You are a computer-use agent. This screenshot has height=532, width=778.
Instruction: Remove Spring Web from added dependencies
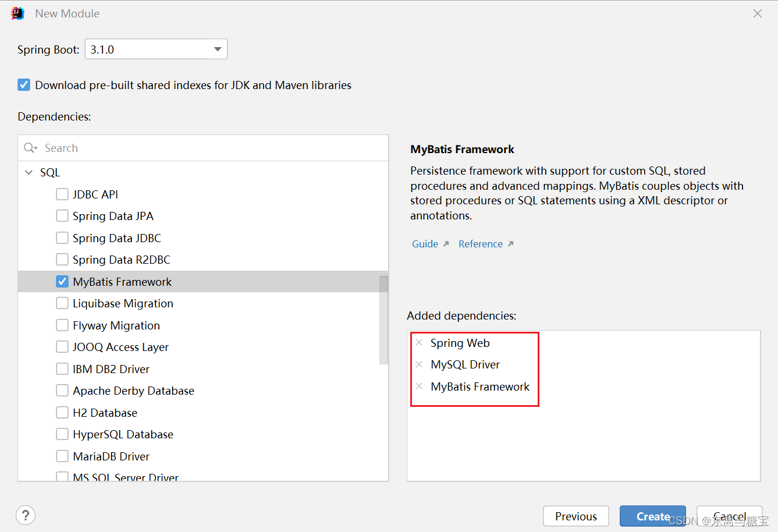pyautogui.click(x=419, y=343)
